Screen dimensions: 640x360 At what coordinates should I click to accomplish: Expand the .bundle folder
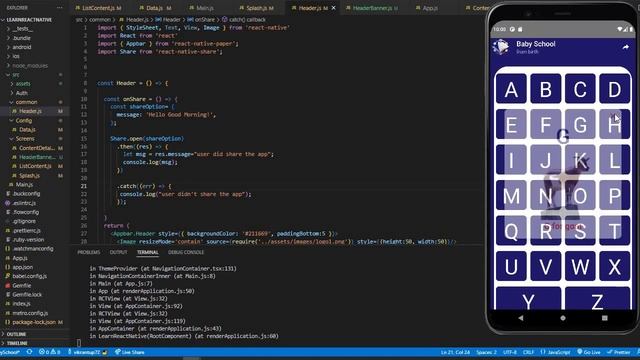[21, 38]
